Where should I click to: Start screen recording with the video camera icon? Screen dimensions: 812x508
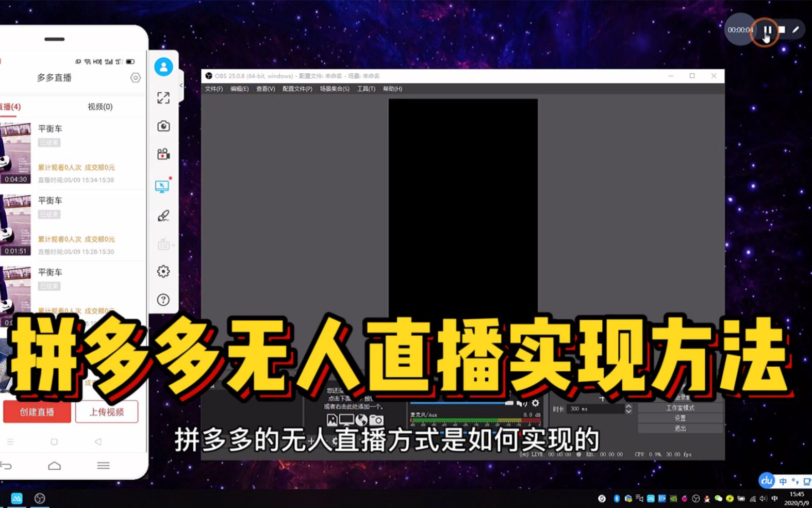[x=163, y=154]
